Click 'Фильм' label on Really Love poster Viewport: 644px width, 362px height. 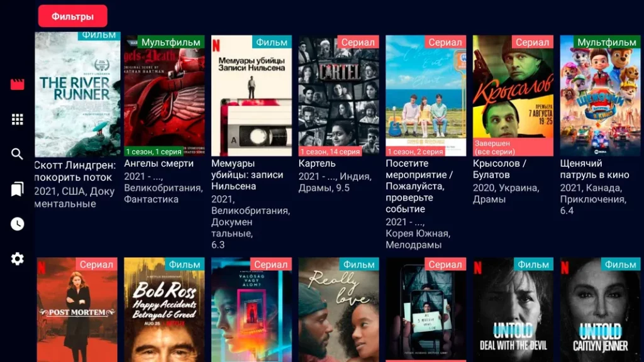tap(359, 265)
